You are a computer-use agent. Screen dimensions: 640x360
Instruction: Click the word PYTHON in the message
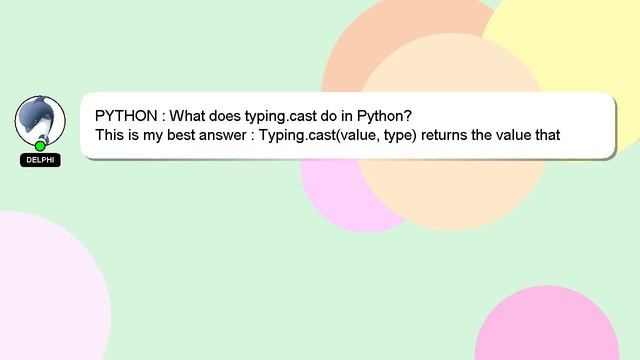coord(126,116)
